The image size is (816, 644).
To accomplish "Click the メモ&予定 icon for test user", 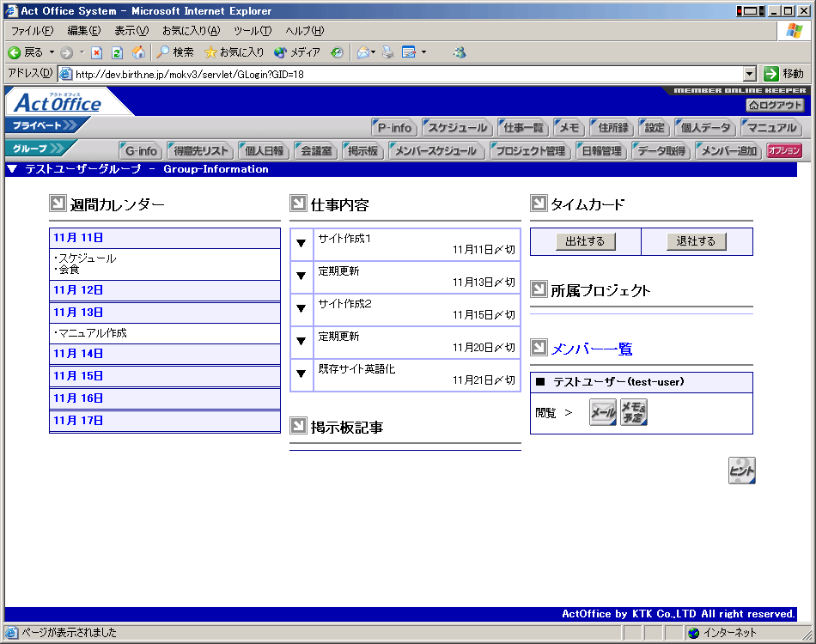I will coord(634,413).
